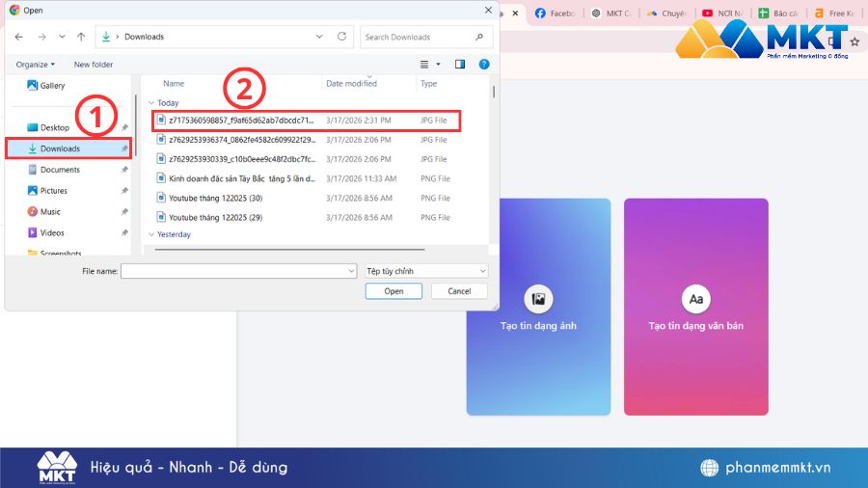Unpin Desktop using its pin icon
The image size is (868, 488).
tap(124, 127)
